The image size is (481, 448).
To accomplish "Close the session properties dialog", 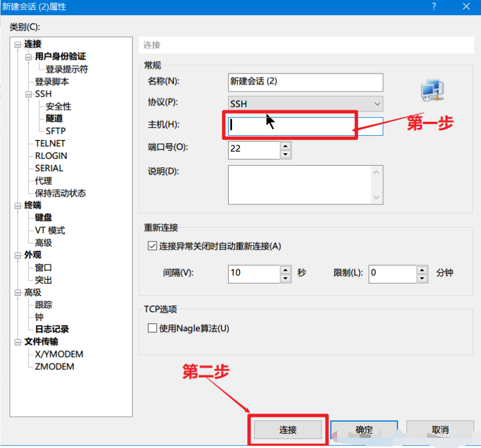I will tap(466, 6).
